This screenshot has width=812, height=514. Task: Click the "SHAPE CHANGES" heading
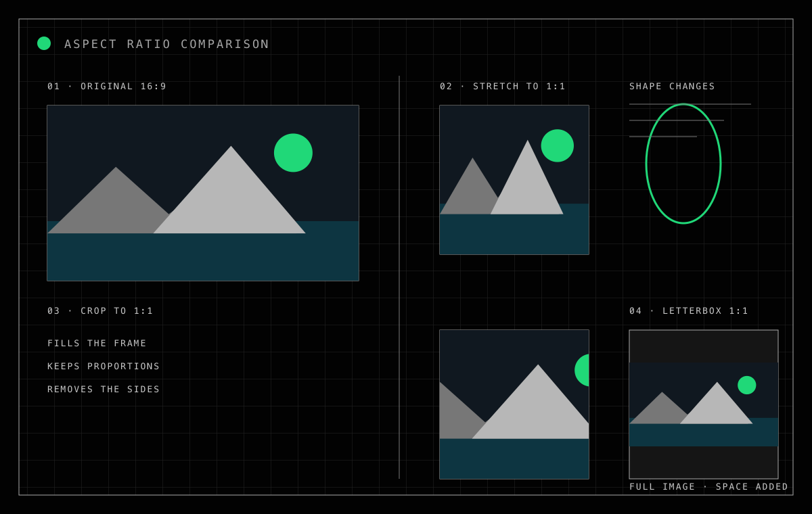click(672, 87)
